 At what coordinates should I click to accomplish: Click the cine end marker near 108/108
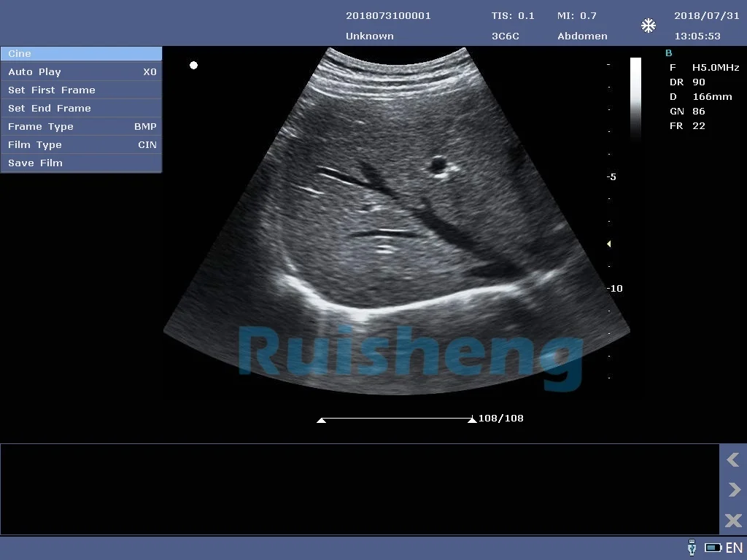tap(472, 420)
